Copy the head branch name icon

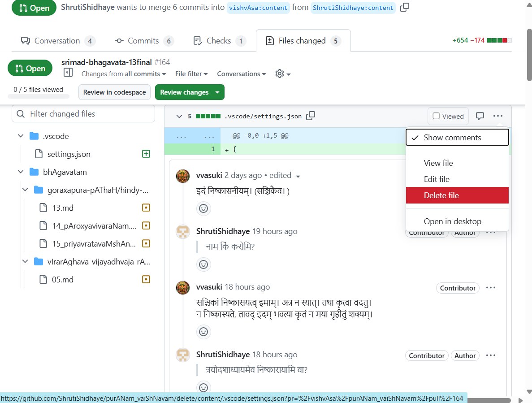coord(404,7)
